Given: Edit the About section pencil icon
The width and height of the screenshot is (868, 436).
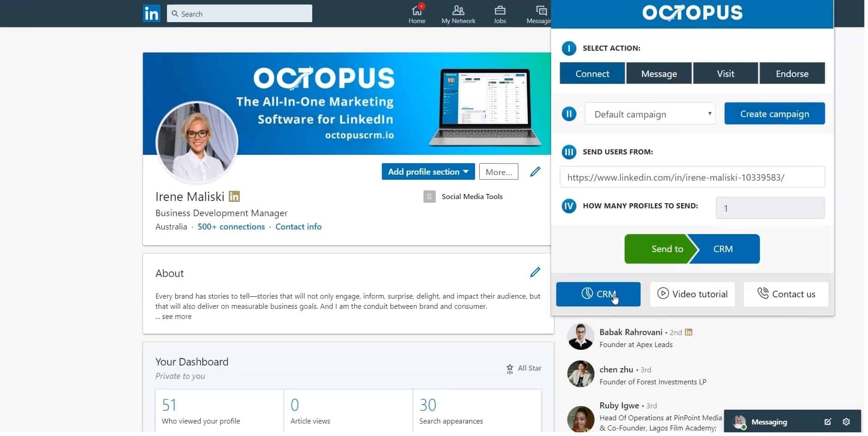Looking at the screenshot, I should 535,272.
